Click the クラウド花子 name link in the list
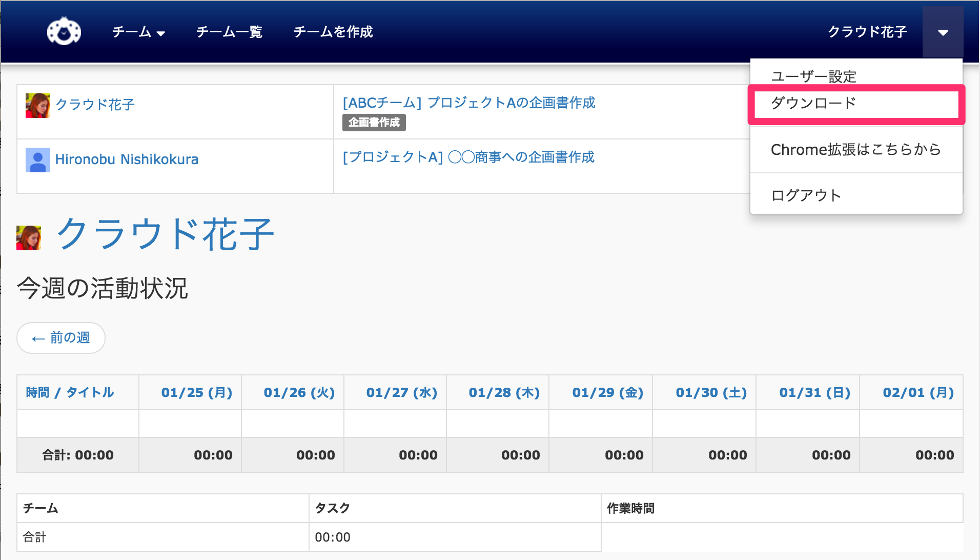Screen dimensions: 980x560 pyautogui.click(x=95, y=105)
